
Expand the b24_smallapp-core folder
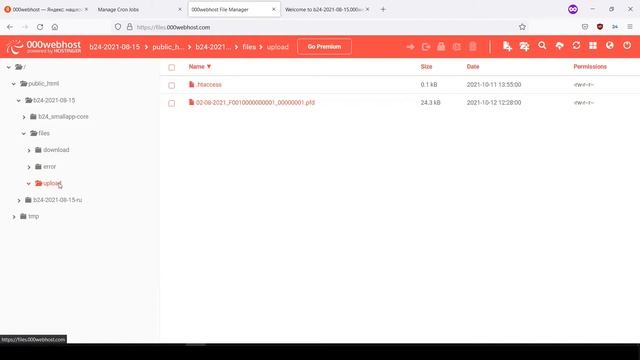(24, 117)
